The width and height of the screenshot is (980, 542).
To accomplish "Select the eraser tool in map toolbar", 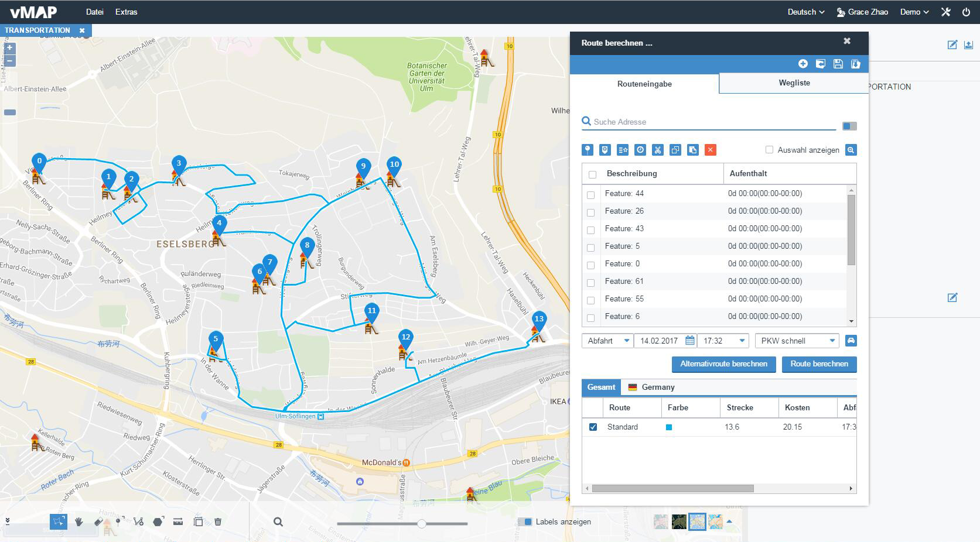I will [98, 522].
